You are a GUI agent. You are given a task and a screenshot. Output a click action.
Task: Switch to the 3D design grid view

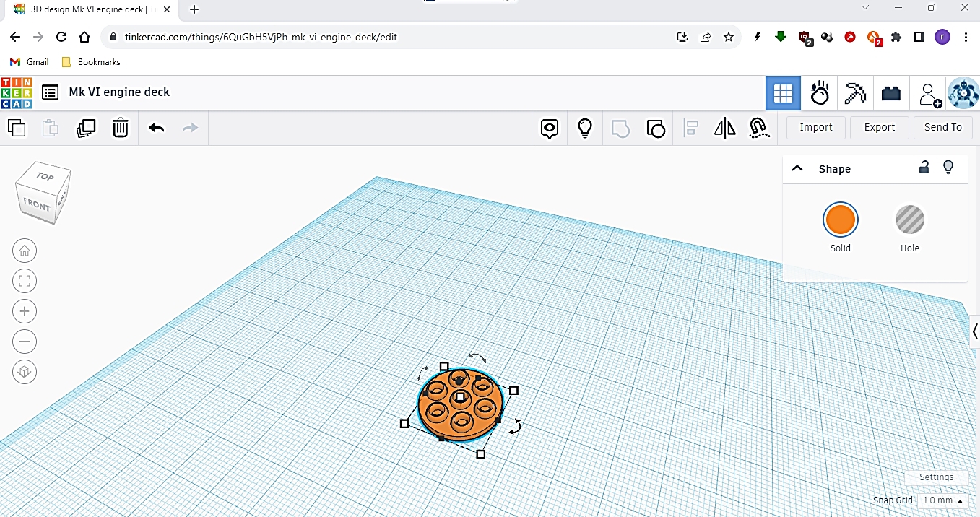784,93
